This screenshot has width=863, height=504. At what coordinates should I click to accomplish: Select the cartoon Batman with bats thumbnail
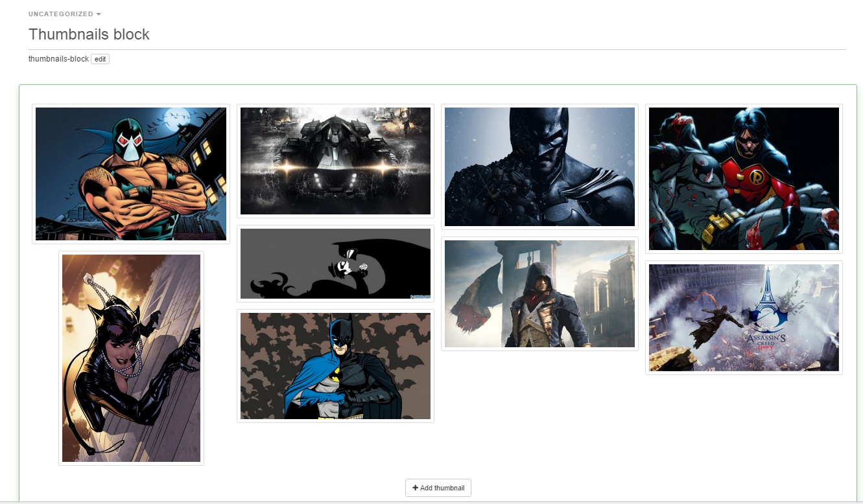(x=335, y=366)
